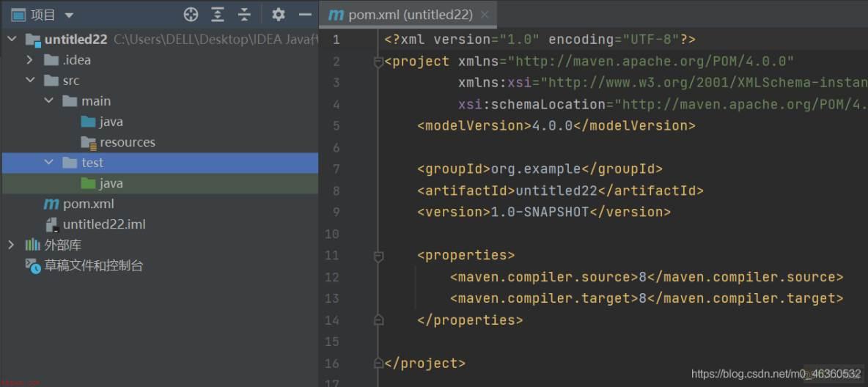This screenshot has width=868, height=387.
Task: Click the Maven icon on the pom.xml tab
Action: pyautogui.click(x=336, y=15)
